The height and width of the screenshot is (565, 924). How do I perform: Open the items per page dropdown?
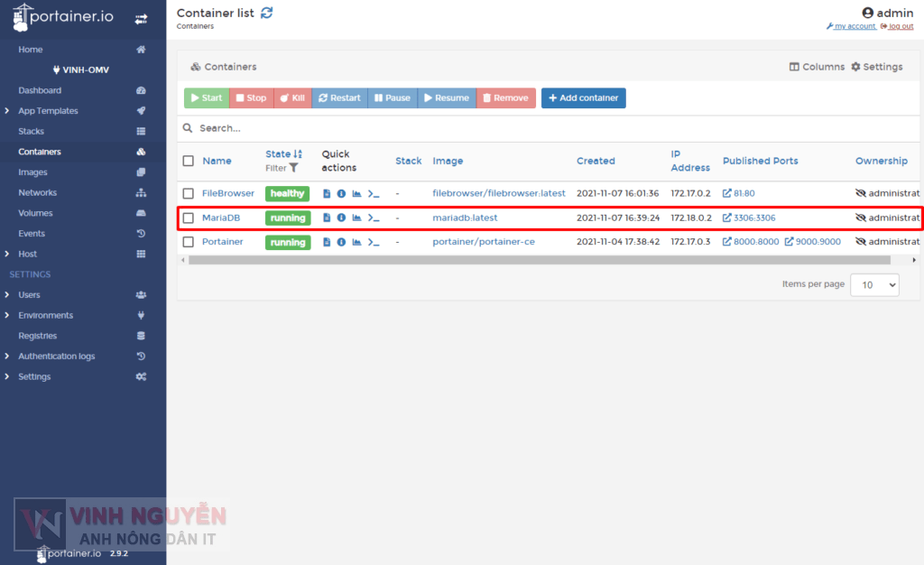point(874,284)
